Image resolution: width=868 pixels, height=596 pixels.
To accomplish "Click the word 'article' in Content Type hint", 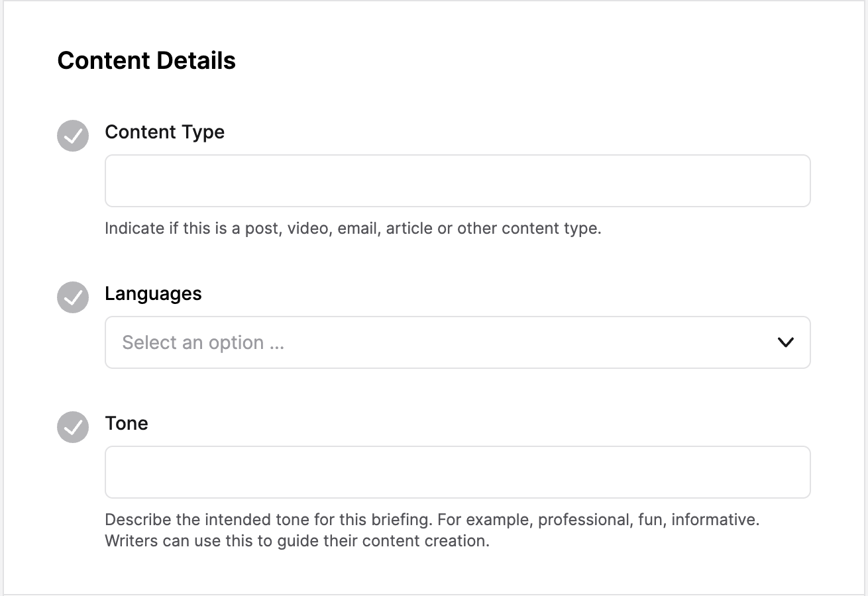I will 408,228.
